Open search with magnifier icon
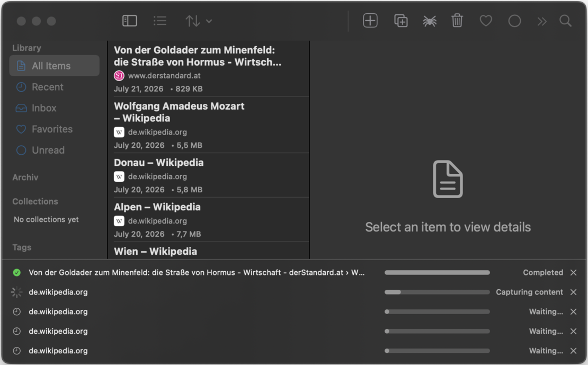The height and width of the screenshot is (365, 588). pyautogui.click(x=566, y=21)
